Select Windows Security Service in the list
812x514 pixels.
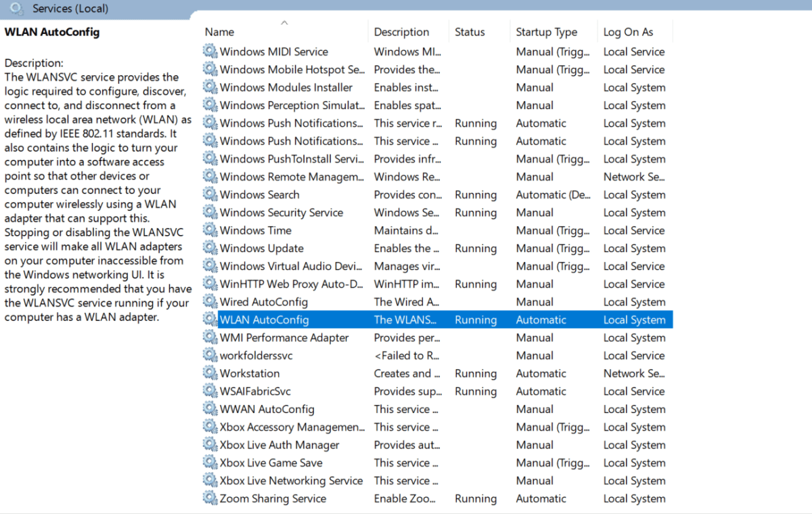point(281,213)
